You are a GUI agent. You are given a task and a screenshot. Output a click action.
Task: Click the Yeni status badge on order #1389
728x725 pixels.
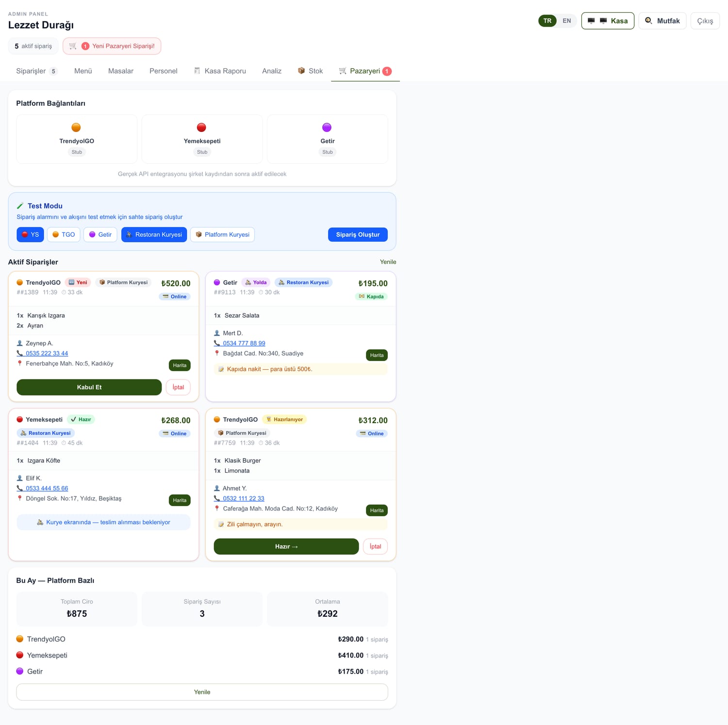[78, 282]
